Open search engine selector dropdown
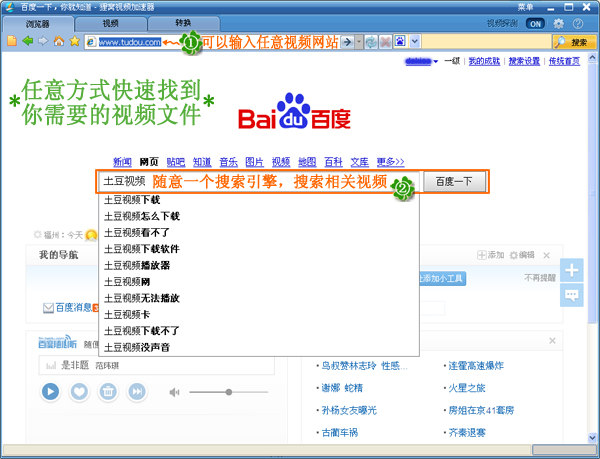The height and width of the screenshot is (459, 600). tap(415, 41)
